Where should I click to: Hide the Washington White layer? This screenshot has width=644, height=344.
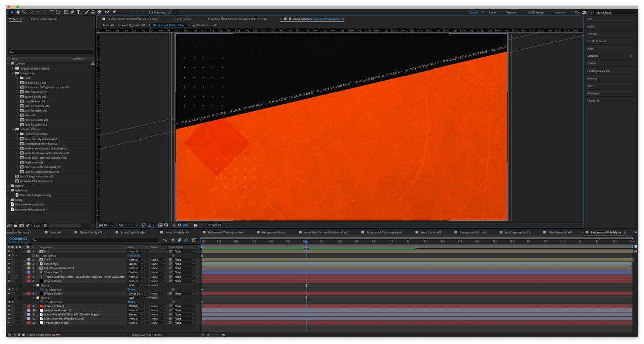[x=9, y=323]
